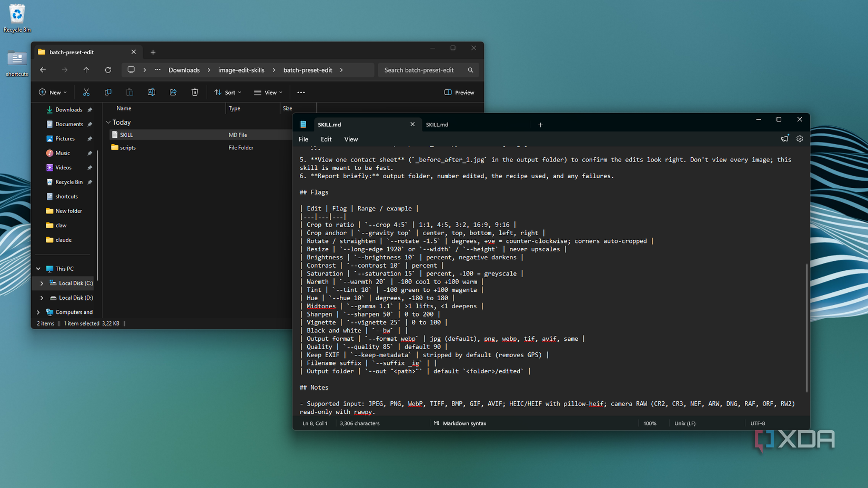This screenshot has height=488, width=868.
Task: Open Explorer's See more ellipsis menu
Action: (x=301, y=93)
